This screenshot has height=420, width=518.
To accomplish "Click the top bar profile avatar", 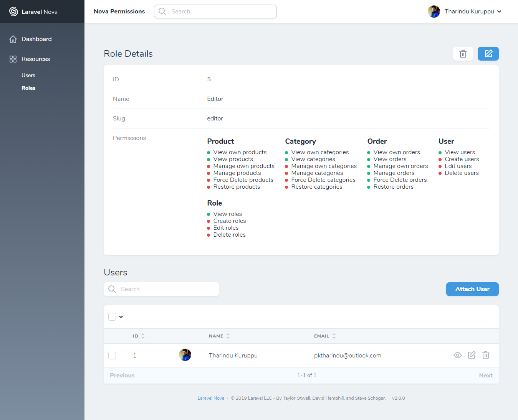I will tap(434, 12).
